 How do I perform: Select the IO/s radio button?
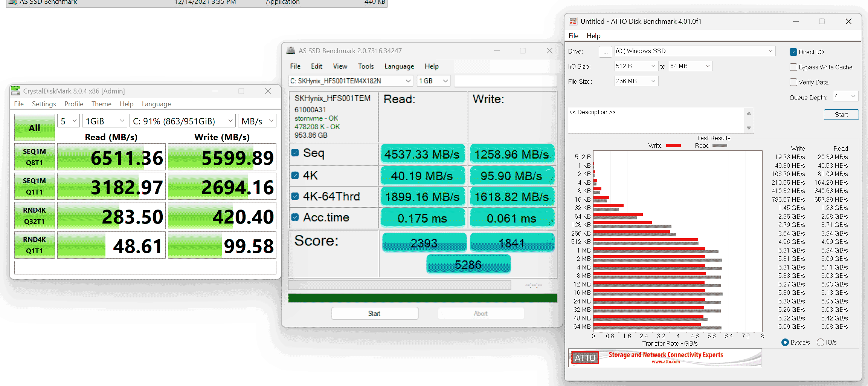coord(820,342)
